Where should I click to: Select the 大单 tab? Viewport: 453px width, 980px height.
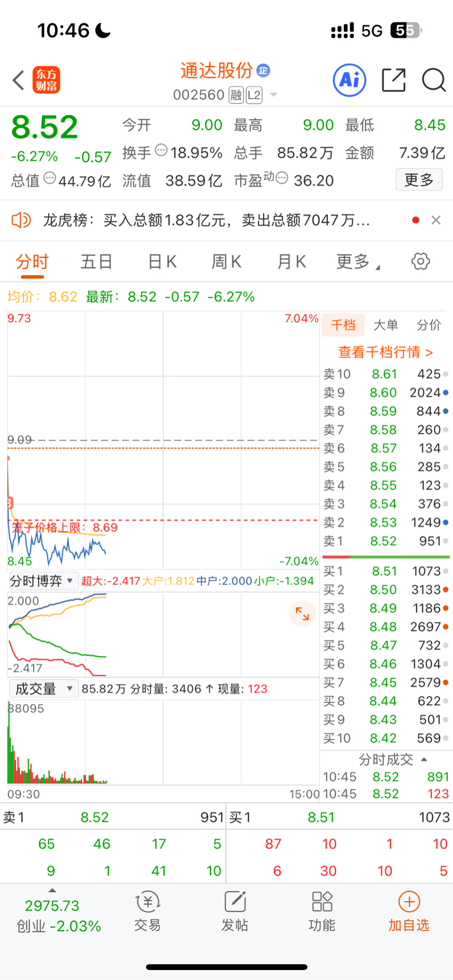386,325
